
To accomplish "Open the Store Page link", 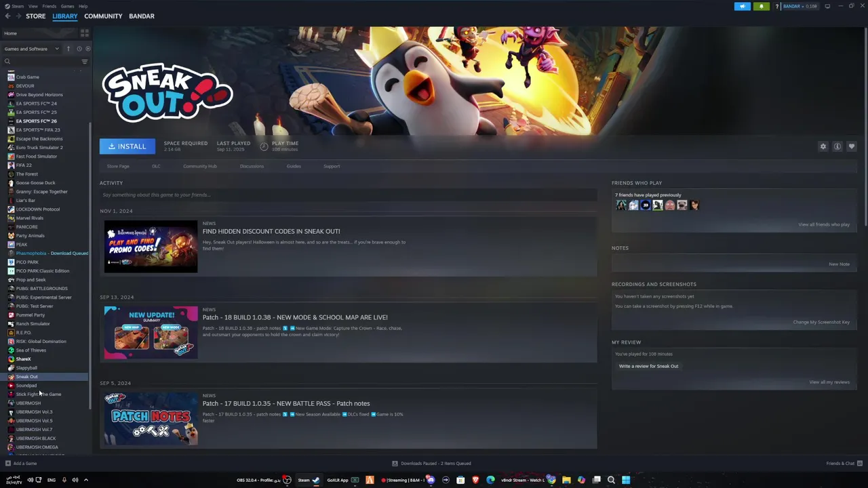I will [118, 166].
